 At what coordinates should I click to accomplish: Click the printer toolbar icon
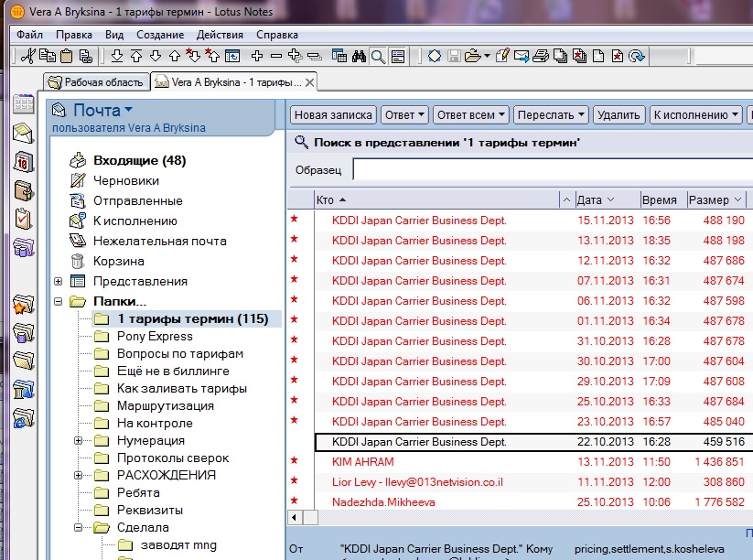(541, 56)
